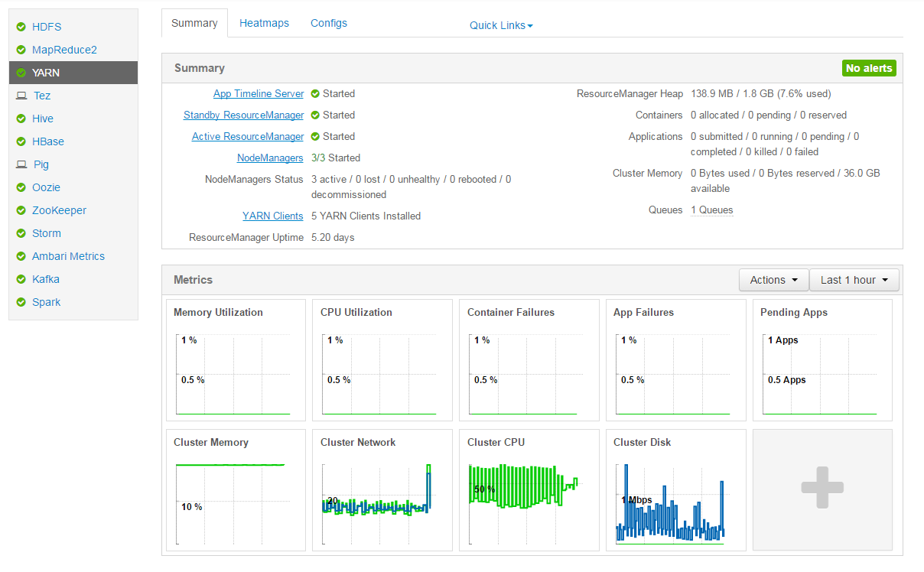Click the green check icon beside Kafka
This screenshot has height=572, width=924.
[21, 279]
